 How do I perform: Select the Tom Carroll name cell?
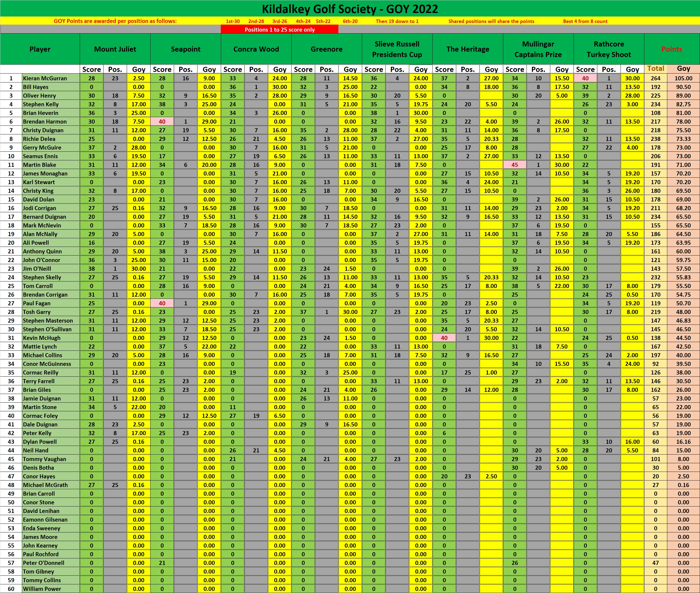coord(51,286)
